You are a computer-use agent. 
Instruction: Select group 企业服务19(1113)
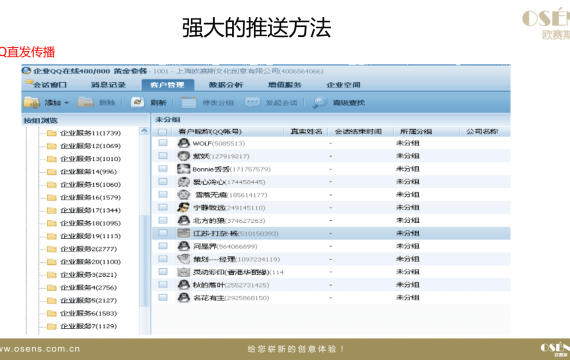coord(91,236)
